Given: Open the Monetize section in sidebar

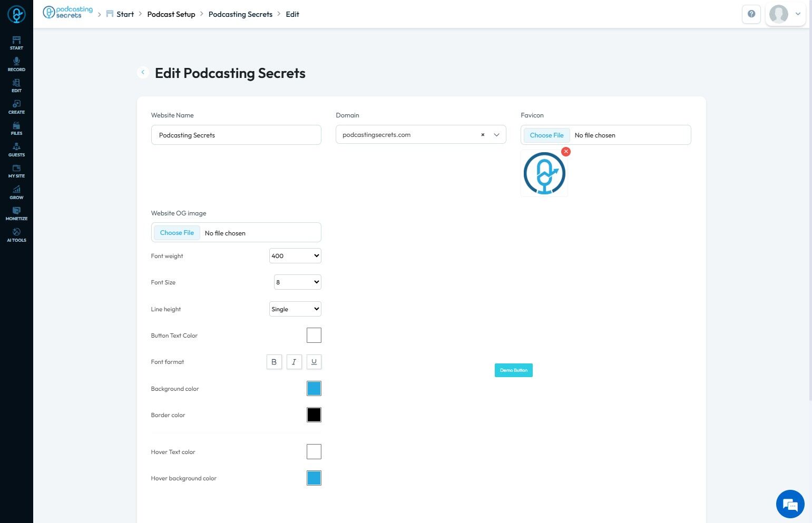Looking at the screenshot, I should click(x=16, y=214).
